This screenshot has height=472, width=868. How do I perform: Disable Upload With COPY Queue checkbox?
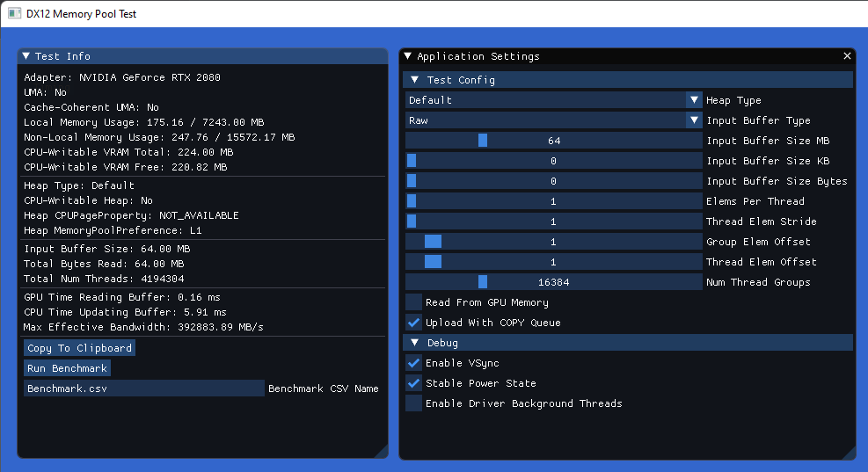413,323
